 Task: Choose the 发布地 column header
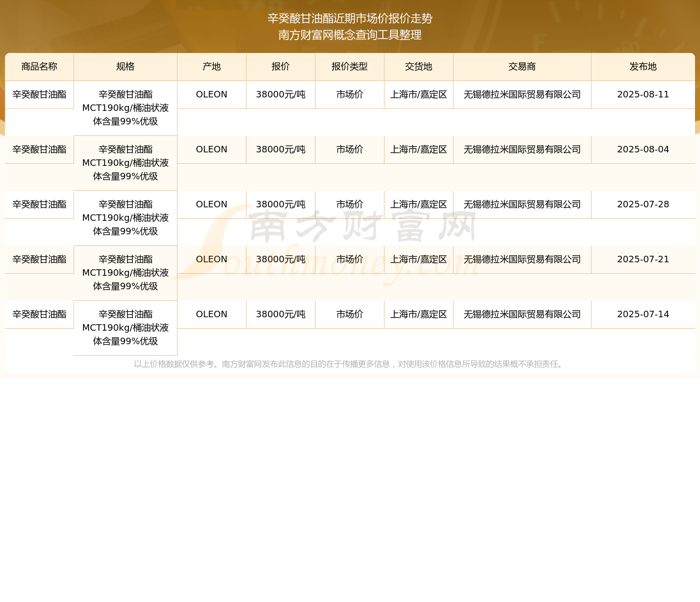pos(643,67)
